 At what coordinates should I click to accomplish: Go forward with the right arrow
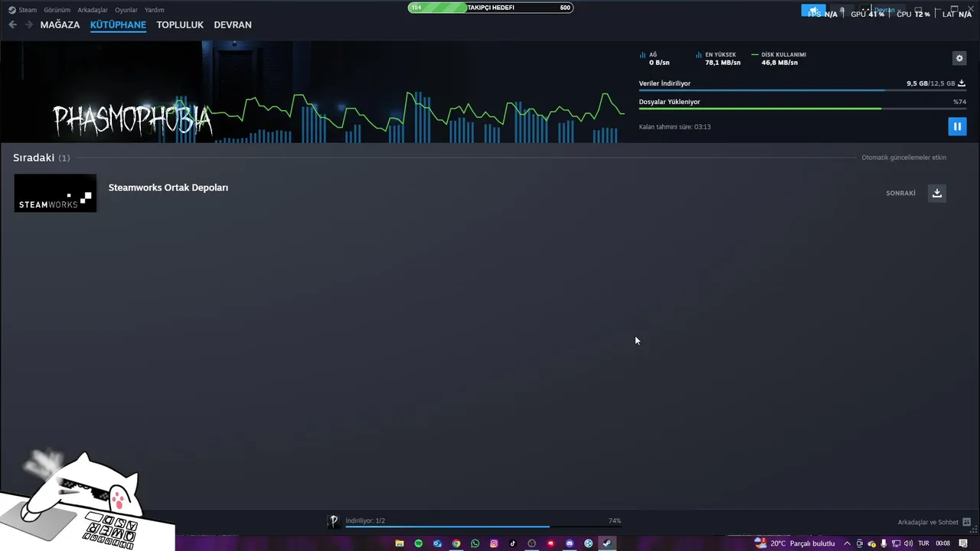tap(29, 24)
